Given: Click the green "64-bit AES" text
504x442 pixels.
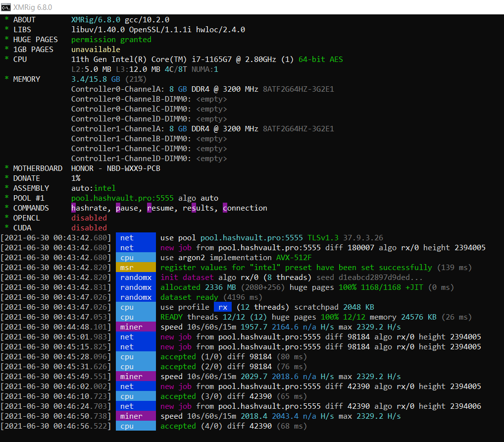Looking at the screenshot, I should click(321, 59).
